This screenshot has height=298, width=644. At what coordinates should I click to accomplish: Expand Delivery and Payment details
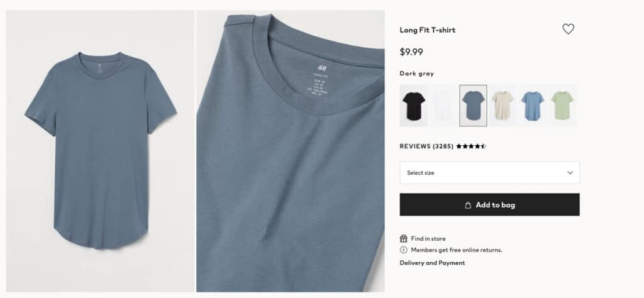pos(432,263)
